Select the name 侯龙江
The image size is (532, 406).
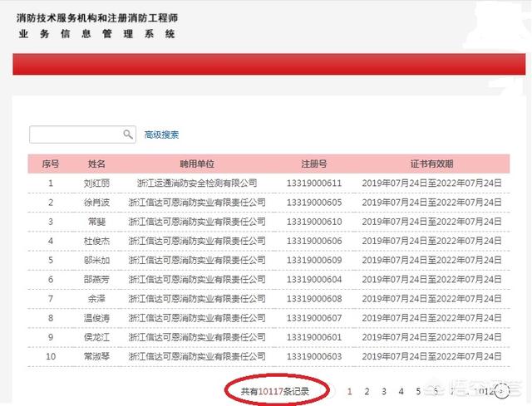click(x=96, y=337)
